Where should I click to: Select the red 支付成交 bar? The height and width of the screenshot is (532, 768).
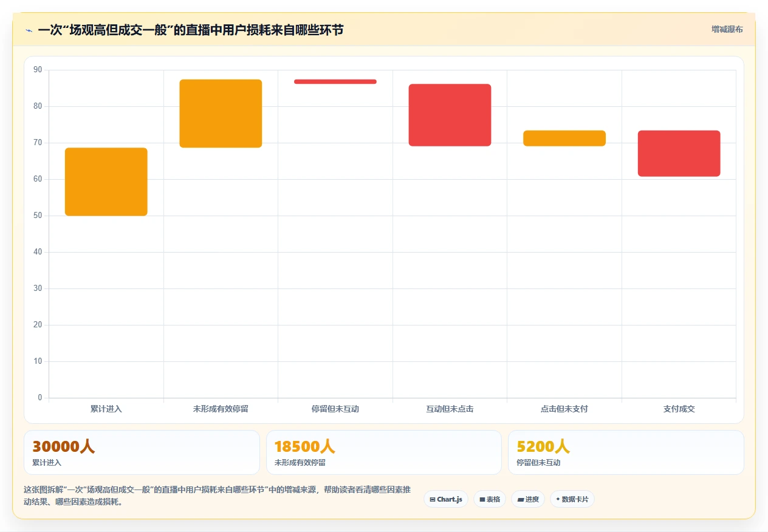tap(679, 154)
